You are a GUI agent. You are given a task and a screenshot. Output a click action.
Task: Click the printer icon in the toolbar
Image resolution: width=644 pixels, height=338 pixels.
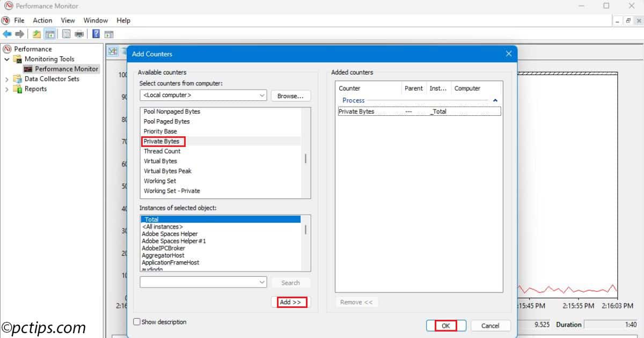79,34
